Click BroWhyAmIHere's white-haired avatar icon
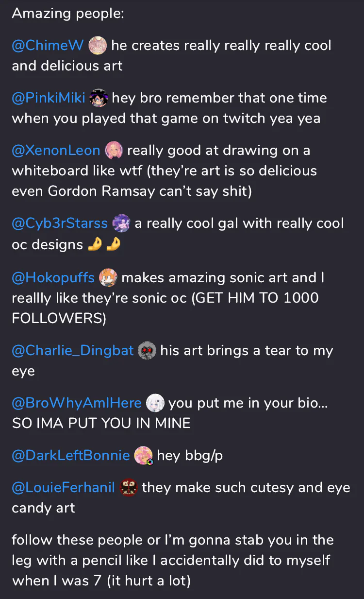Image resolution: width=364 pixels, height=599 pixels. click(x=155, y=403)
